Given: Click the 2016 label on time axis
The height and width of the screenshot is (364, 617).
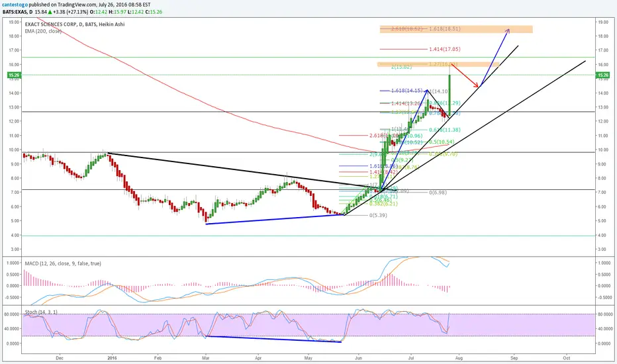Looking at the screenshot, I should click(x=113, y=358).
